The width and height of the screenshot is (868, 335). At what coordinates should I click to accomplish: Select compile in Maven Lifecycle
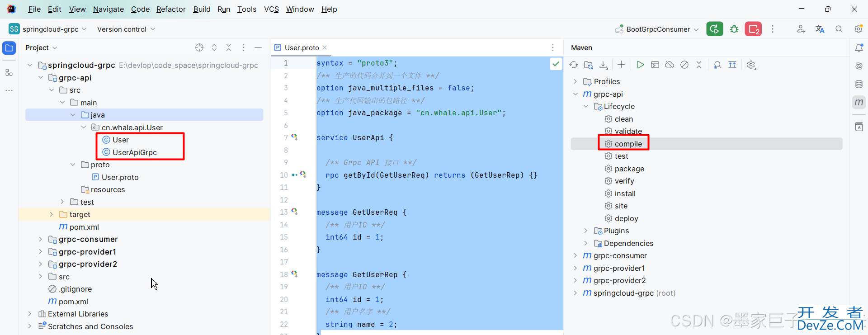(x=628, y=144)
